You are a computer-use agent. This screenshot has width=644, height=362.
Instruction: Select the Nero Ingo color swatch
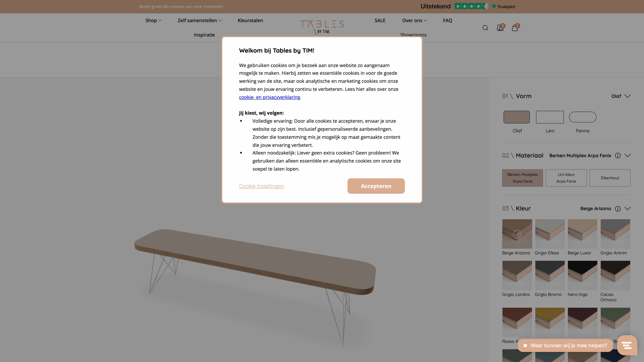click(x=582, y=275)
